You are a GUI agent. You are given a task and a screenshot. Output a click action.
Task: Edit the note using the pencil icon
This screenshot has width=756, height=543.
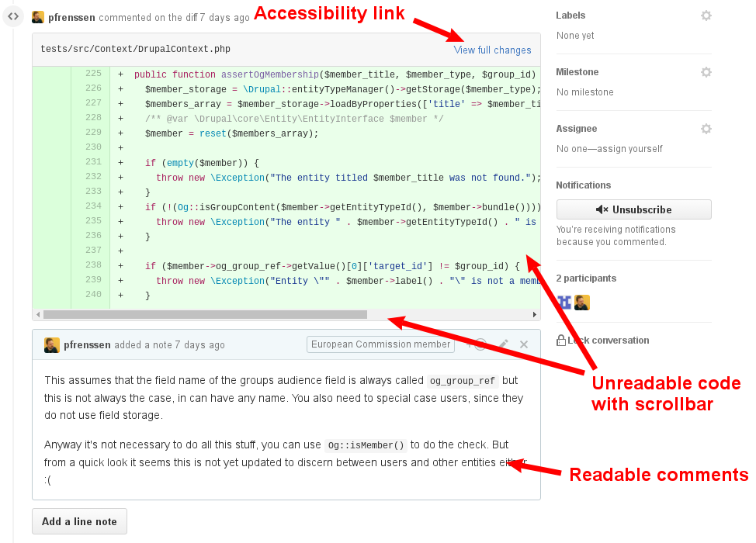[503, 344]
